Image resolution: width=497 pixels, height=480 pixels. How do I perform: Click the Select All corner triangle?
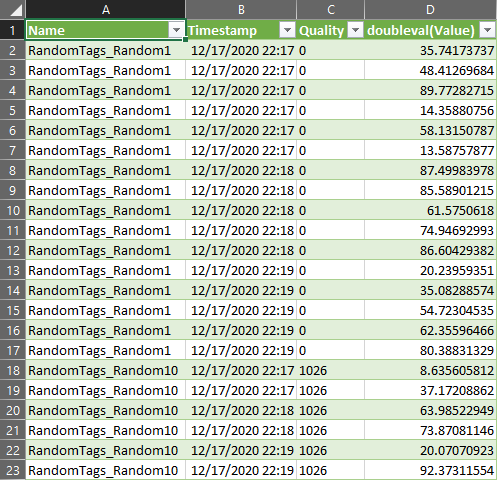16,10
